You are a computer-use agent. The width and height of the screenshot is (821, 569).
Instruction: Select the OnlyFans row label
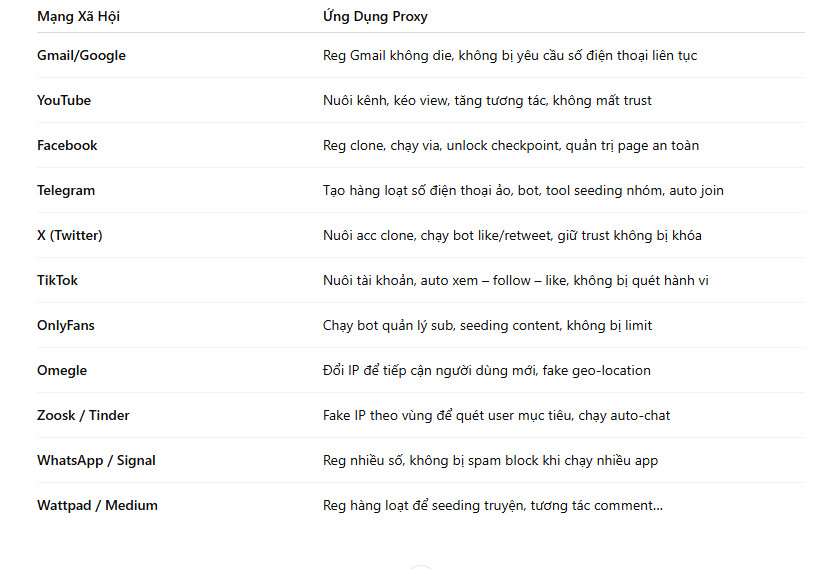click(x=66, y=325)
